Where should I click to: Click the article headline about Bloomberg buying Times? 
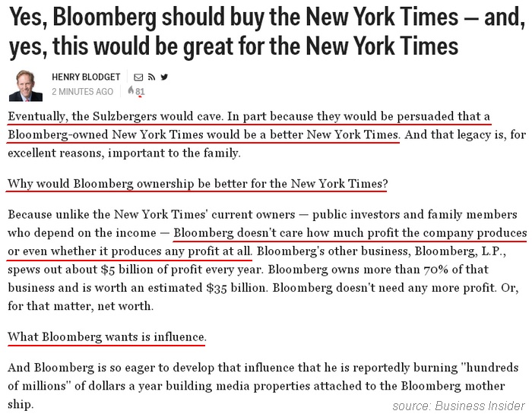click(x=267, y=31)
